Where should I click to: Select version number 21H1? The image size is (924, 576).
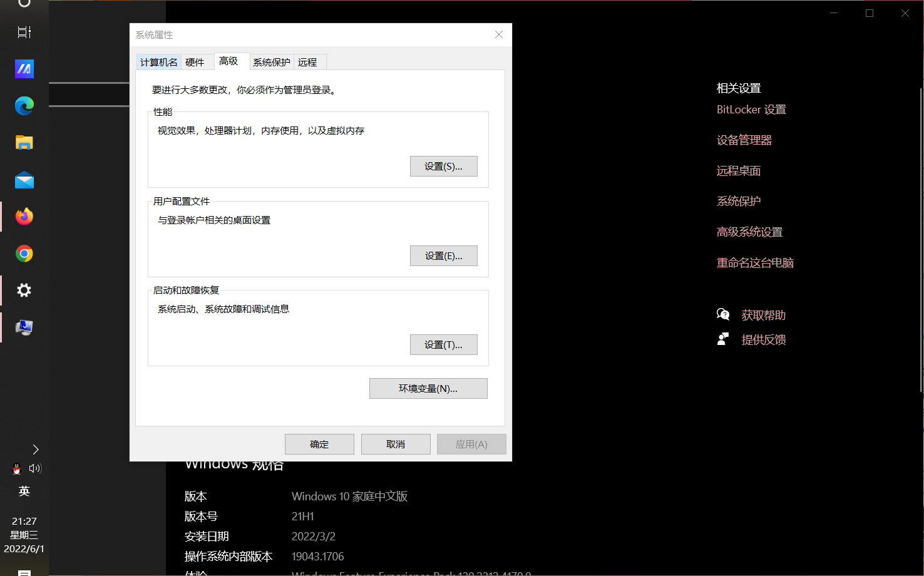(x=303, y=517)
